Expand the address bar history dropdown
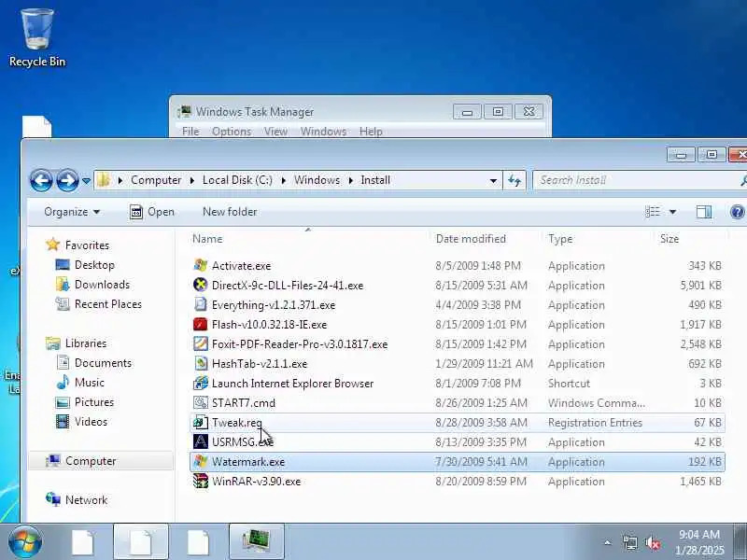Image resolution: width=747 pixels, height=560 pixels. pyautogui.click(x=493, y=180)
